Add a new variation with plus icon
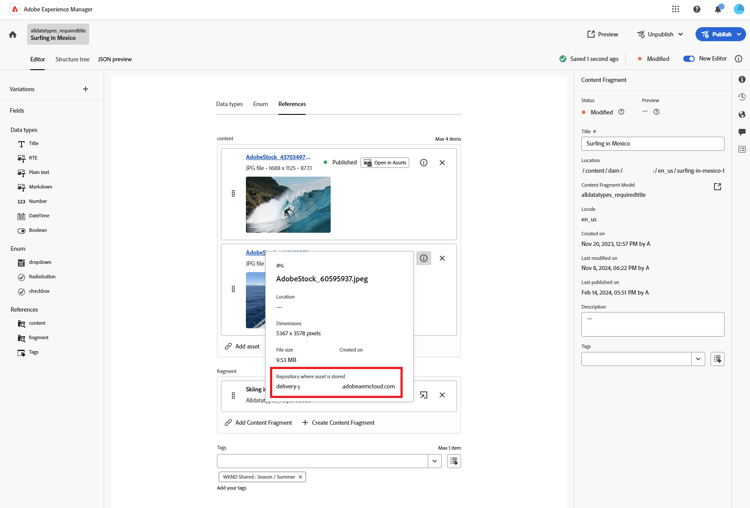750x508 pixels. 86,89
